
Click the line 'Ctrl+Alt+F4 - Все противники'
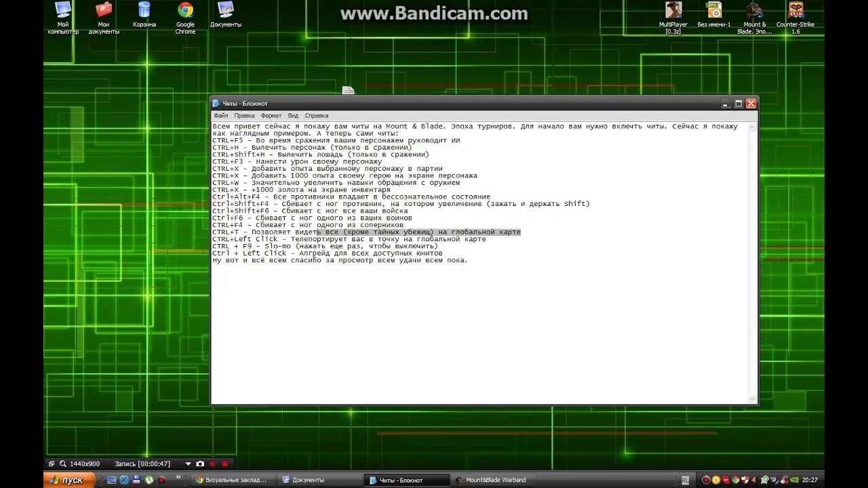coord(351,197)
